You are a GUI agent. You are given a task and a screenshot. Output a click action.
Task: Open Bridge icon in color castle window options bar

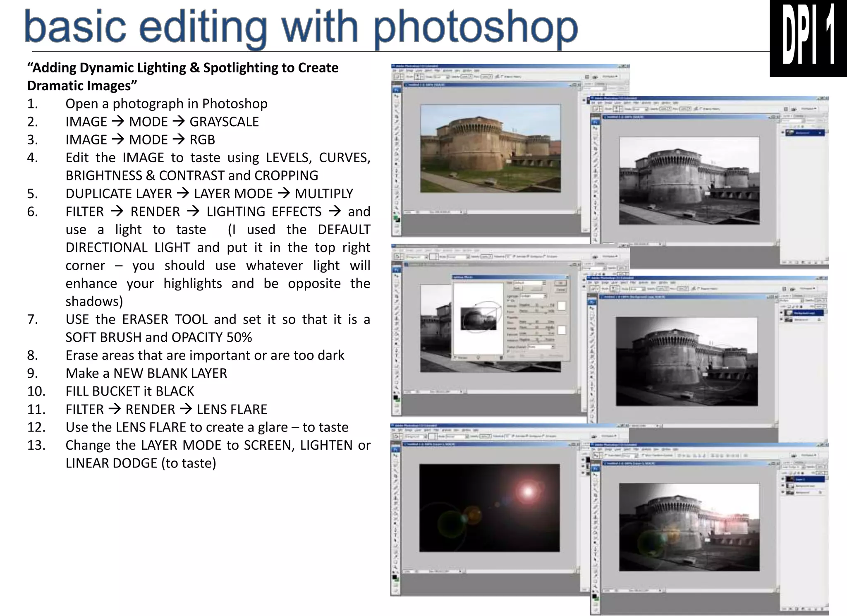click(x=595, y=77)
